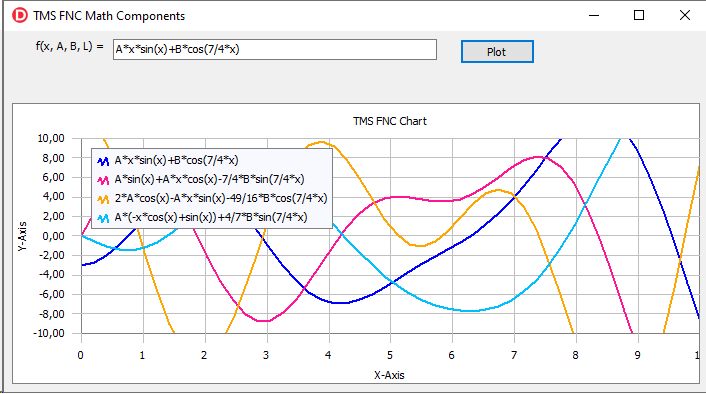The width and height of the screenshot is (706, 394).
Task: Click the orange legend icon for the second derivative
Action: click(103, 199)
